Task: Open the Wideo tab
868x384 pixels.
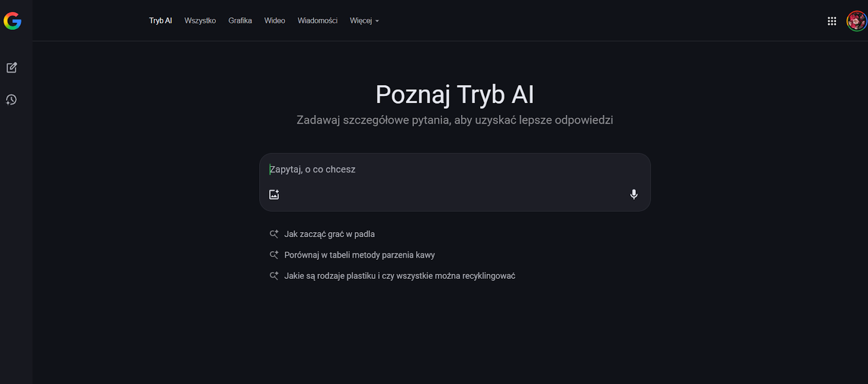Action: coord(275,21)
